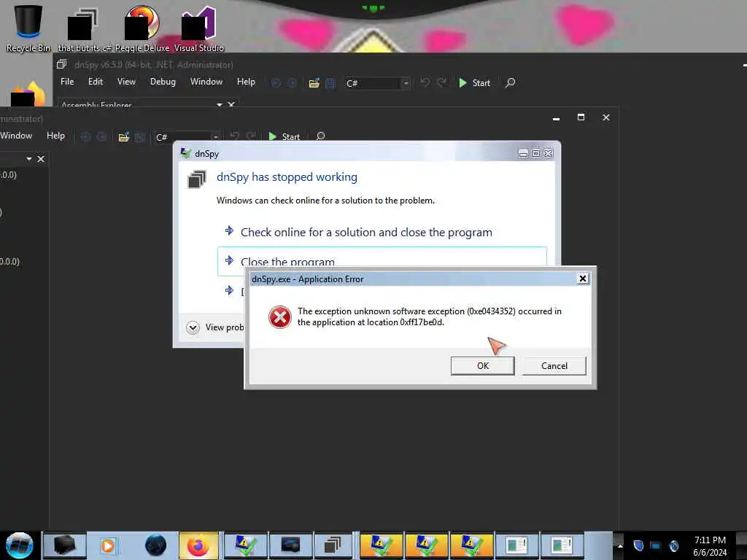Expand View problem details chevron

tap(193, 327)
